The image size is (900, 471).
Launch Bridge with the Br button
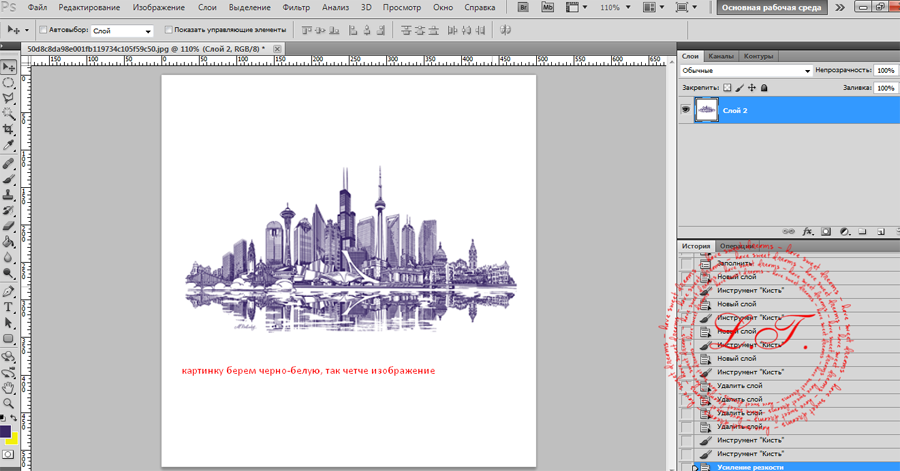[523, 7]
